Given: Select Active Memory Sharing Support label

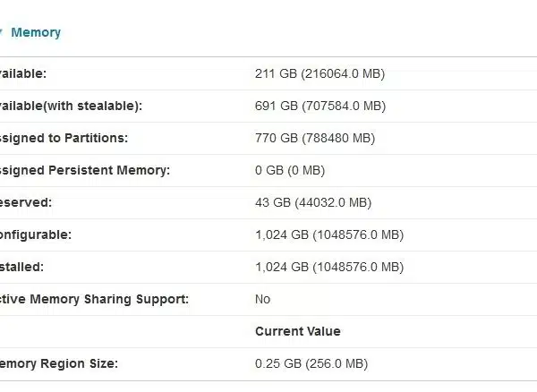Looking at the screenshot, I should (94, 299).
